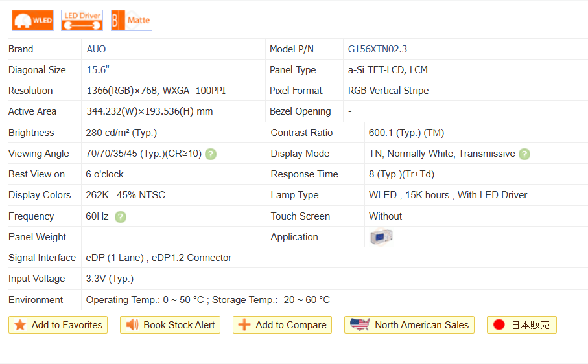The width and height of the screenshot is (588, 364).
Task: Click the red Japan flag circle icon
Action: click(499, 325)
